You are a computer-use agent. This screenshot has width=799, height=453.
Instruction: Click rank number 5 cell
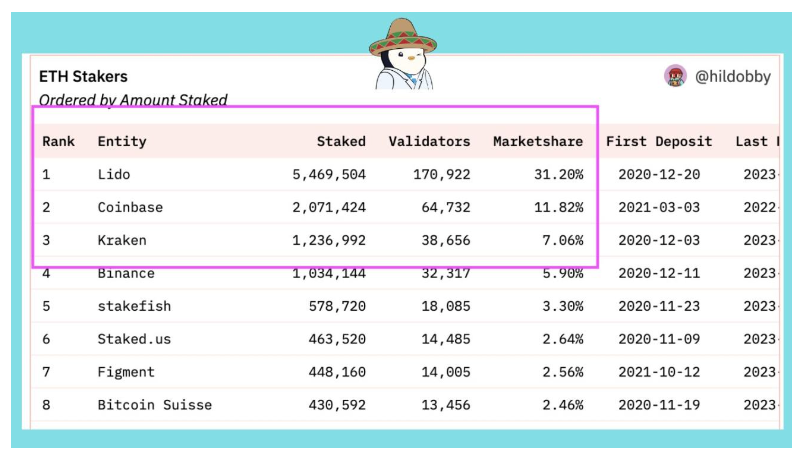coord(46,306)
